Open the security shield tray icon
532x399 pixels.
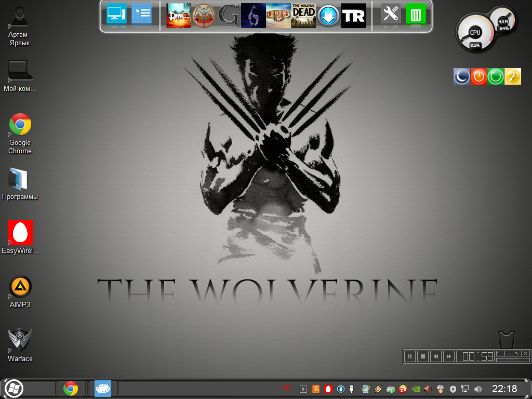click(453, 389)
